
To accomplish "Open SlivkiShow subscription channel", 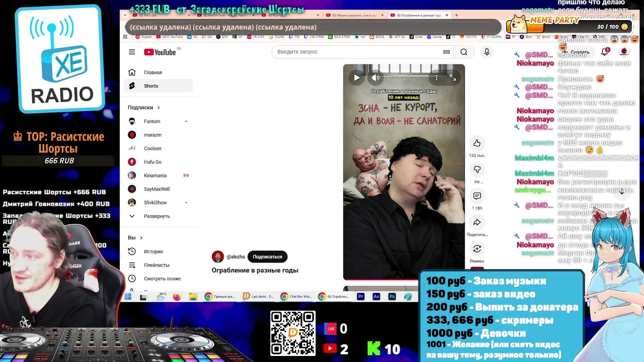I will [158, 203].
